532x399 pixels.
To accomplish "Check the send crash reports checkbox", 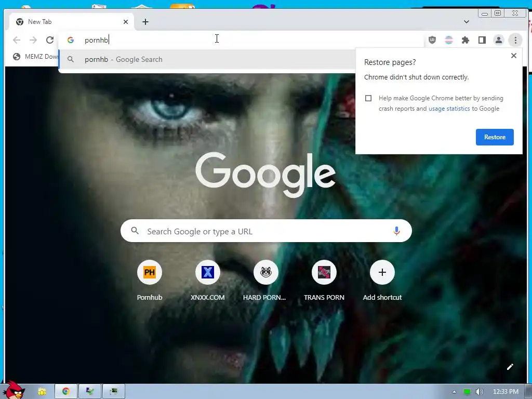I will tap(368, 98).
